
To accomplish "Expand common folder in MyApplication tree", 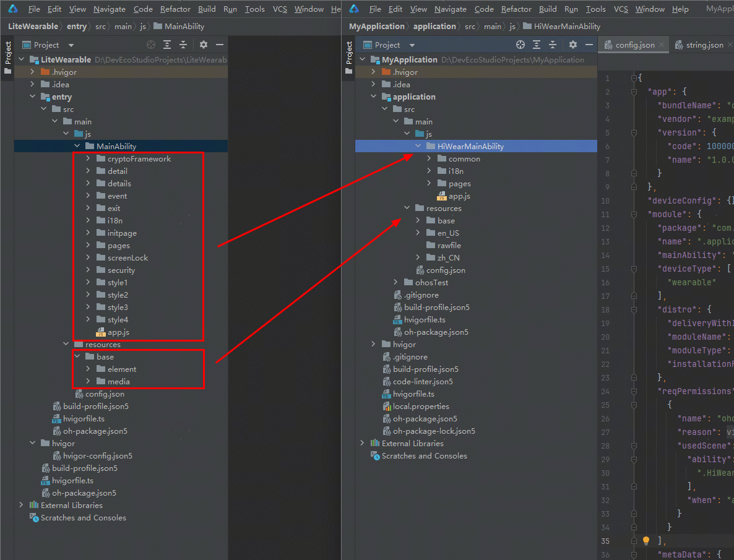I will click(429, 159).
